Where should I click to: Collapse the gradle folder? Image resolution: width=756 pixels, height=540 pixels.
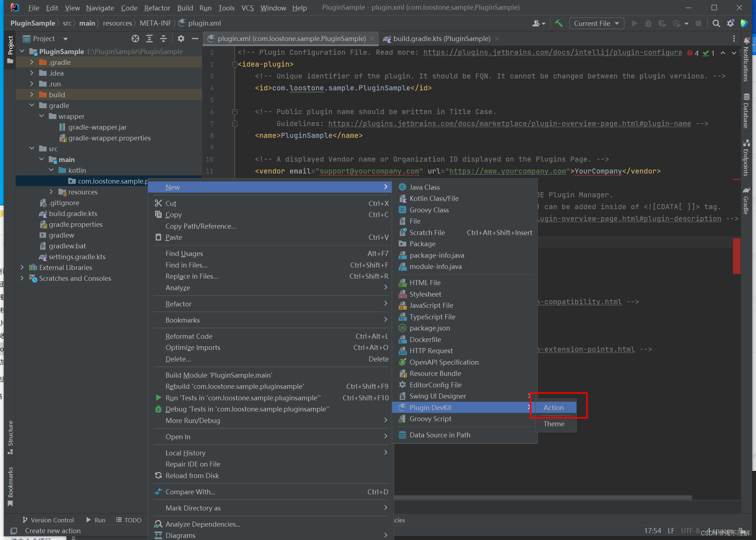[x=32, y=105]
